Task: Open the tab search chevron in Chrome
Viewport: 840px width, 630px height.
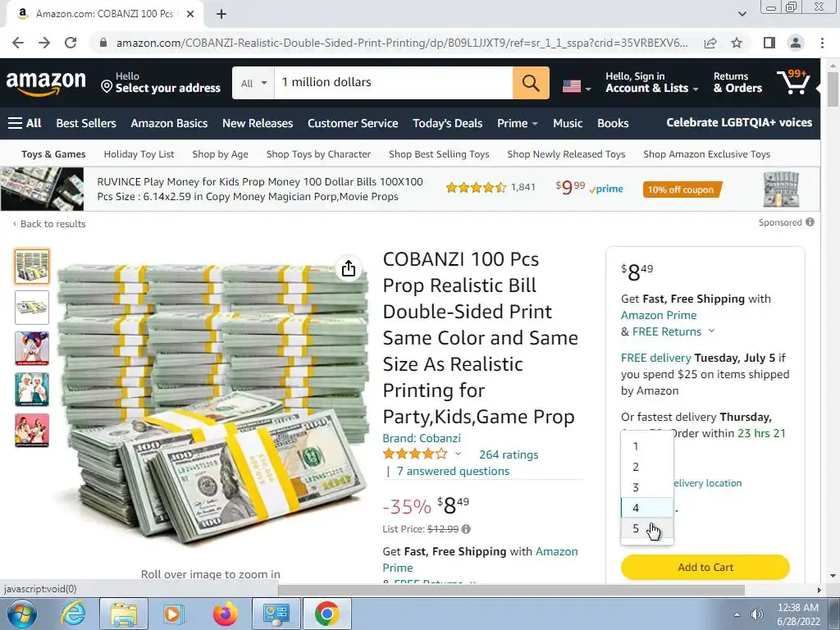Action: (x=742, y=15)
